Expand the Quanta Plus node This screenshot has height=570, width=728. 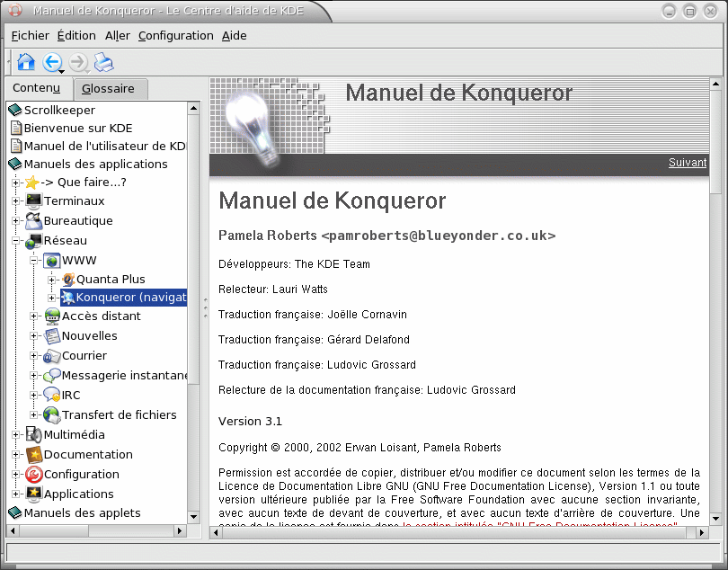tap(51, 280)
